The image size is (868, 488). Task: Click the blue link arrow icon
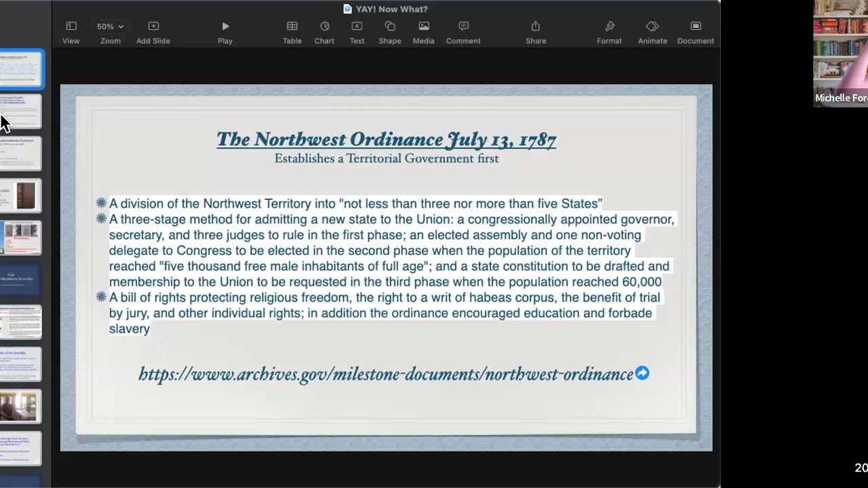(642, 373)
